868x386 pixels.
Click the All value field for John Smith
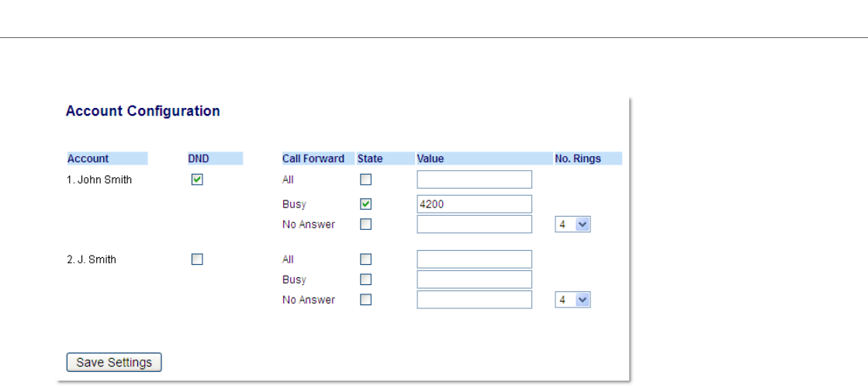pos(474,179)
